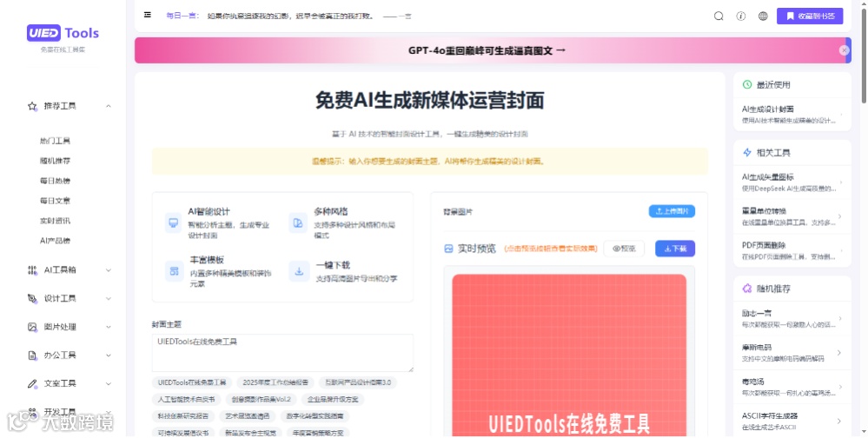Open 每日文章 in sidebar
This screenshot has width=868, height=438.
55,201
